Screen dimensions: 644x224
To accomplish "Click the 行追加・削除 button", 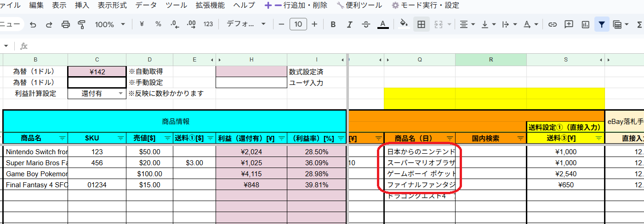I will tap(296, 6).
